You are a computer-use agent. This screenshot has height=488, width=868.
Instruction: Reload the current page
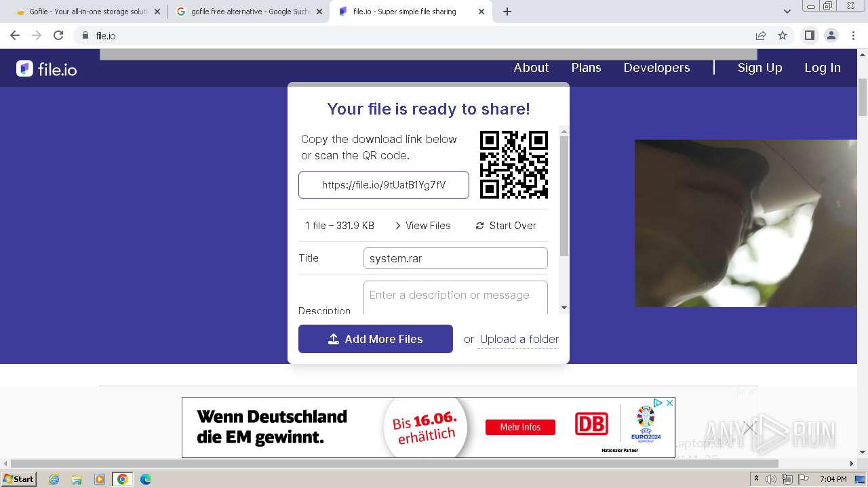tap(58, 35)
